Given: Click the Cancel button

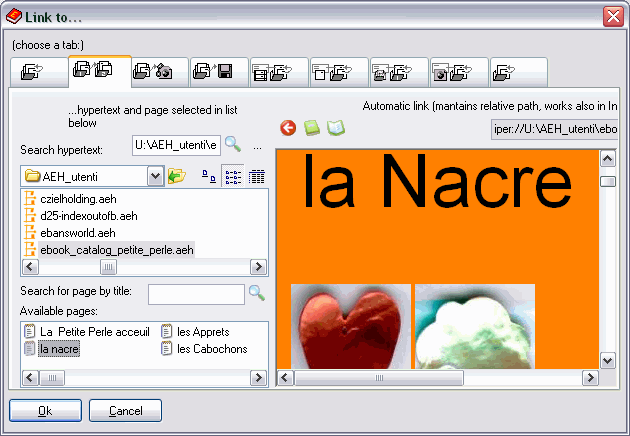Looking at the screenshot, I should point(125,411).
